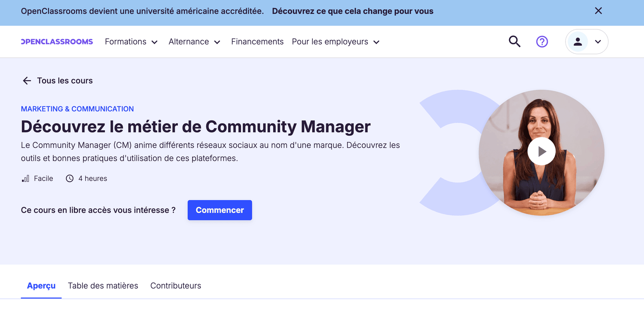Click the 'Facile' difficulty label
The image size is (644, 316).
(43, 179)
